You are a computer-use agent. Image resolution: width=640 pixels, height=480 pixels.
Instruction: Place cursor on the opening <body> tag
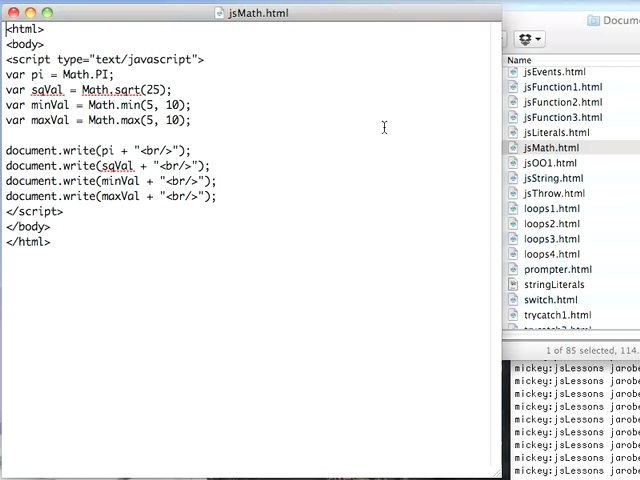point(25,44)
